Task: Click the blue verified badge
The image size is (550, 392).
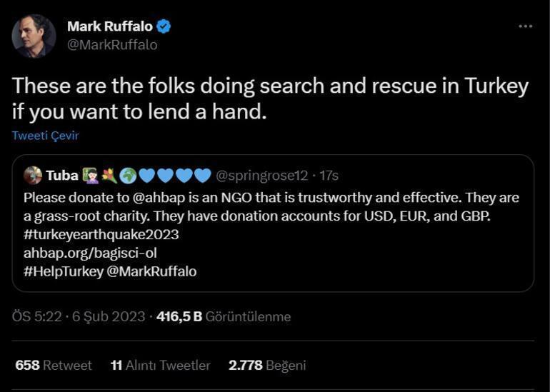Action: [164, 27]
